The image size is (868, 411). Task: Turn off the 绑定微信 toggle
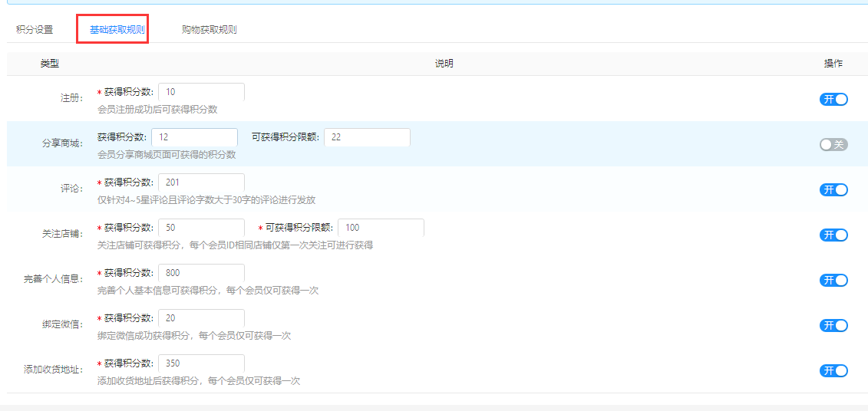click(x=833, y=325)
